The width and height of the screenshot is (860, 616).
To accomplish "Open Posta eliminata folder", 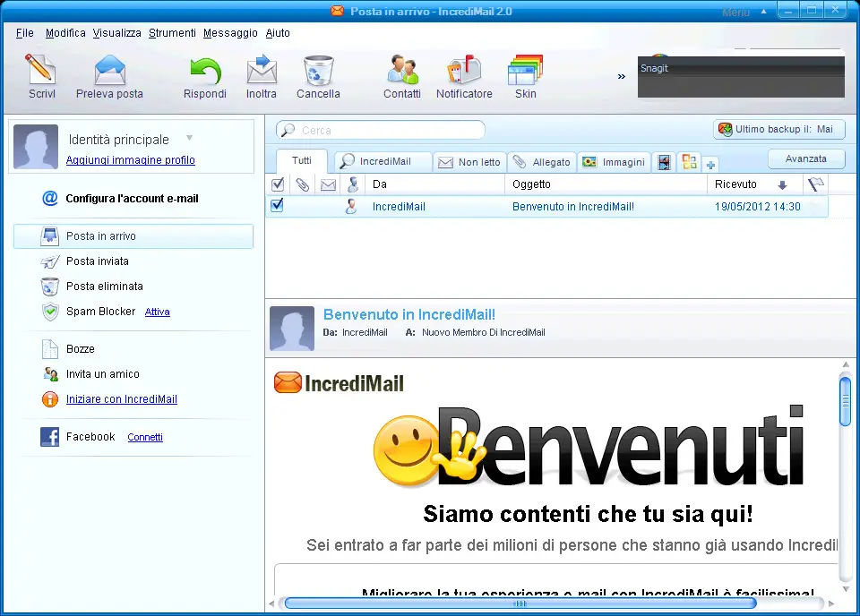I will coord(104,287).
